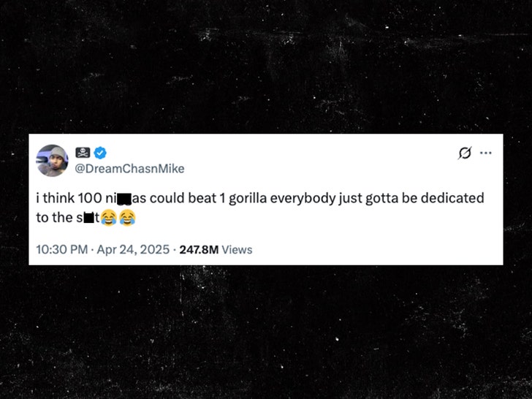Image resolution: width=532 pixels, height=399 pixels.
Task: Click the censor box on the second line
Action: click(89, 217)
